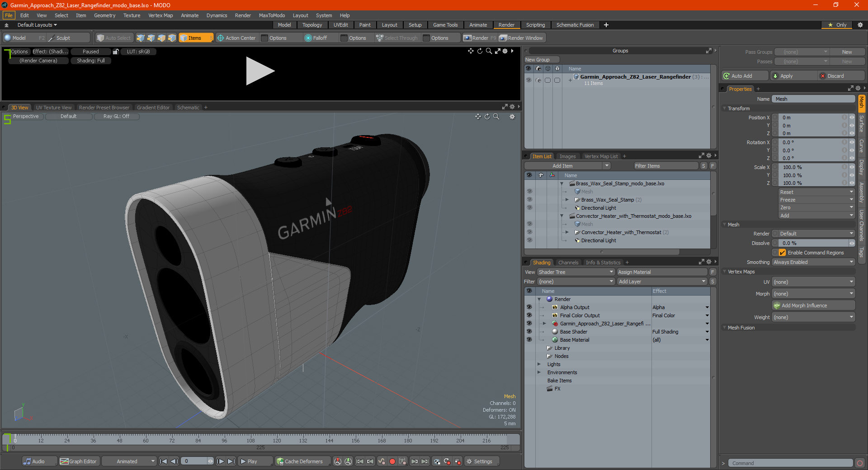Open the UV Texture View tab

[54, 108]
